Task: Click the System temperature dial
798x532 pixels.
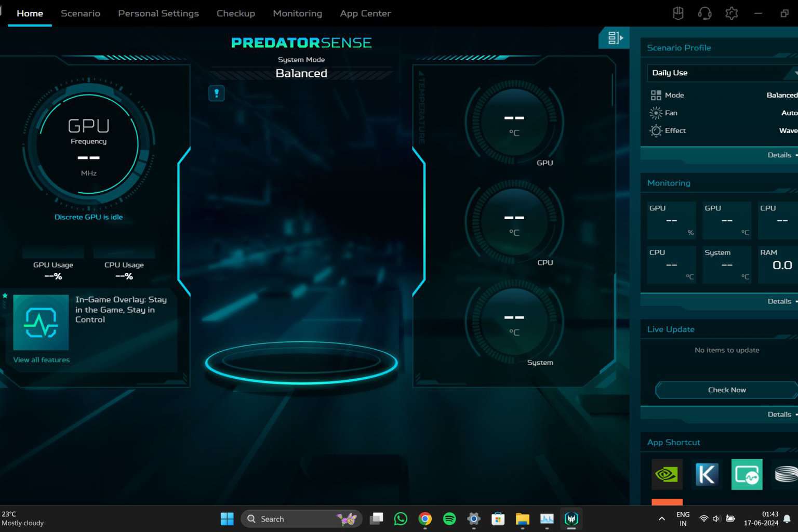Action: (514, 322)
